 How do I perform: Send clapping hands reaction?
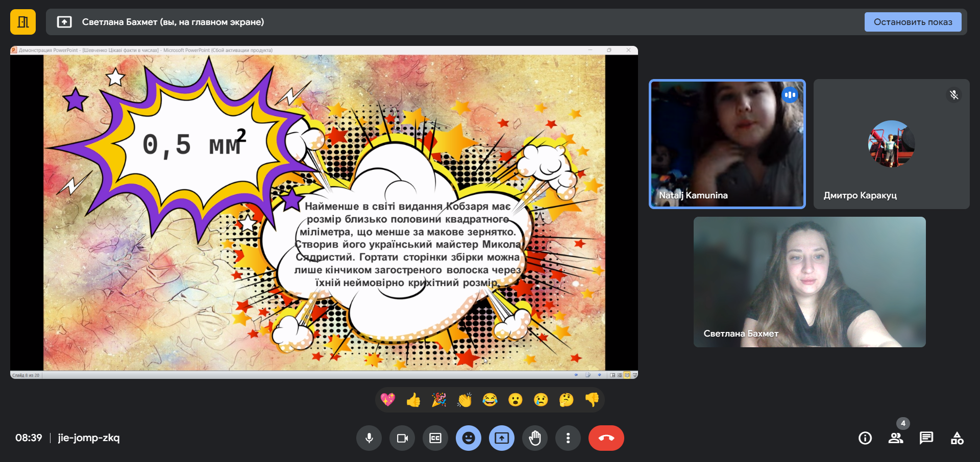464,400
